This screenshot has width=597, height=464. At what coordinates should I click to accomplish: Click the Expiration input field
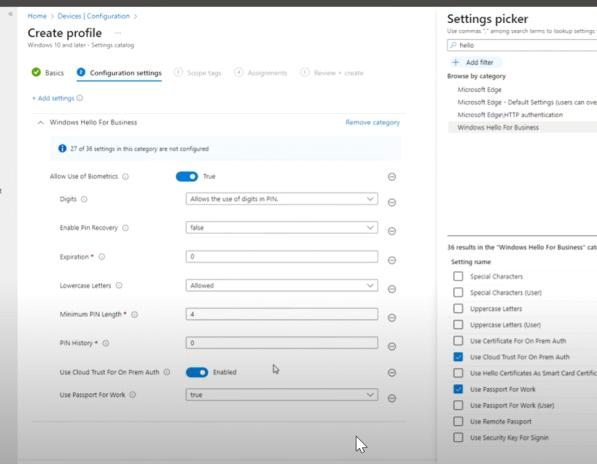point(282,257)
